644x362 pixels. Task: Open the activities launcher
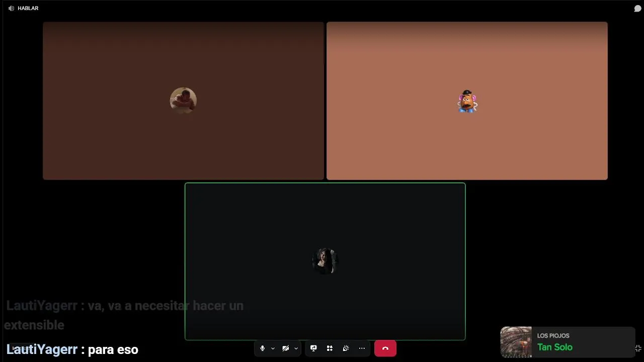tap(330, 348)
